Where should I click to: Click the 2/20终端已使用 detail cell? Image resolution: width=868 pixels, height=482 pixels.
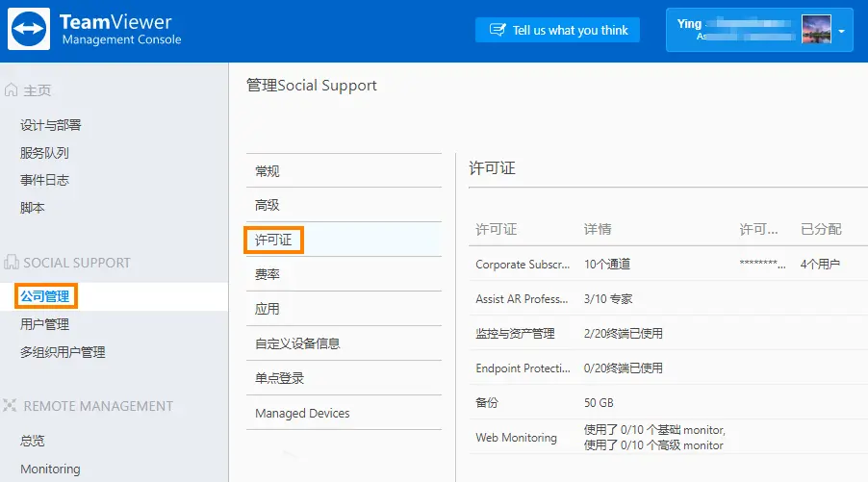pyautogui.click(x=624, y=333)
